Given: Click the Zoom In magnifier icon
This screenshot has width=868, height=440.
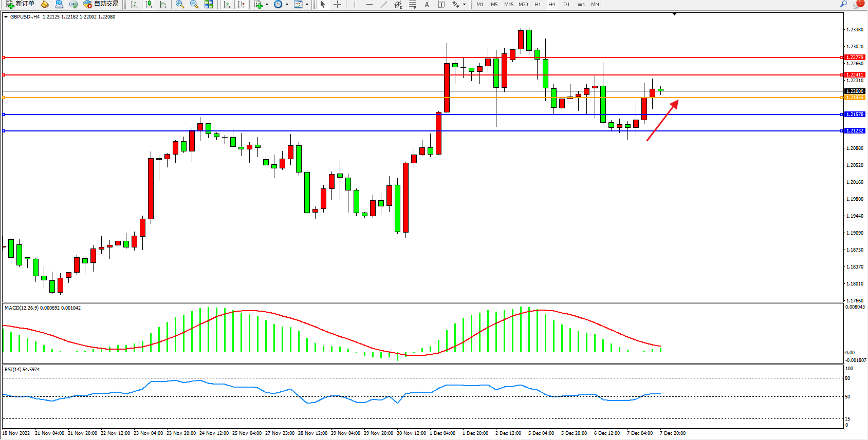Looking at the screenshot, I should [x=179, y=4].
